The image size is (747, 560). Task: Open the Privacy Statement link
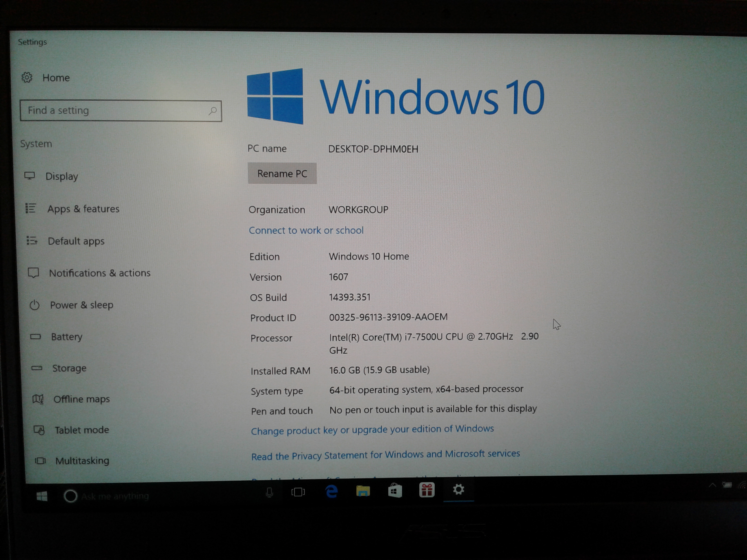[385, 455]
